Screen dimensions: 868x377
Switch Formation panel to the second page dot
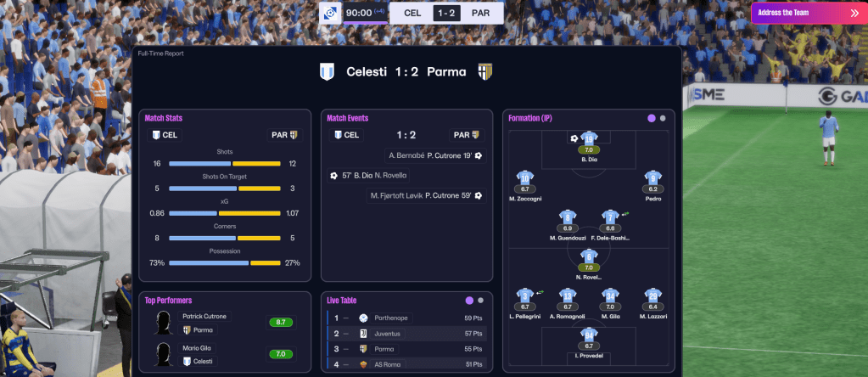coord(663,118)
